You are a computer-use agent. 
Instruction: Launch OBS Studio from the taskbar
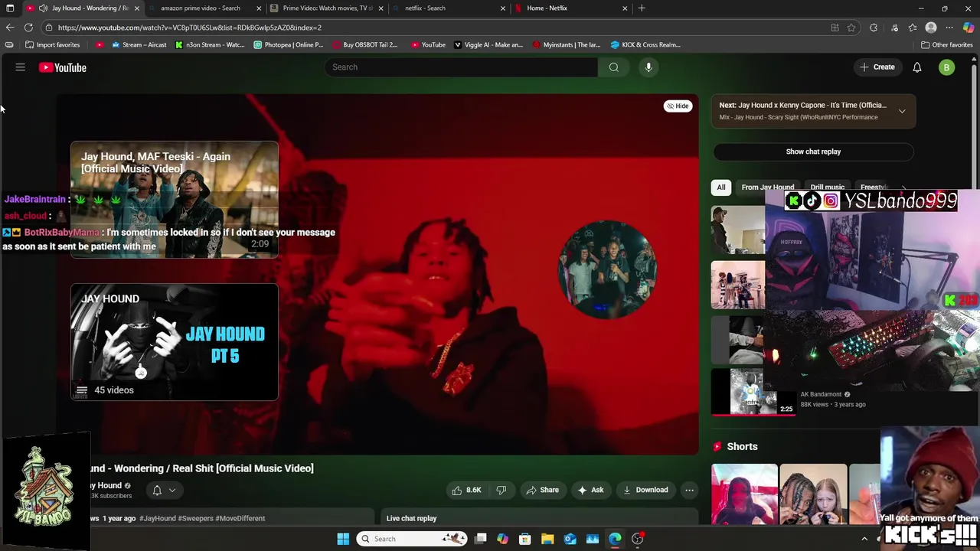pos(637,539)
